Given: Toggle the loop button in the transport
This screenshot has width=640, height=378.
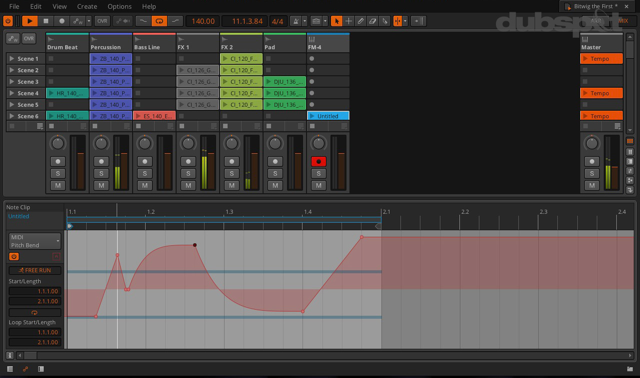Looking at the screenshot, I should (x=159, y=21).
